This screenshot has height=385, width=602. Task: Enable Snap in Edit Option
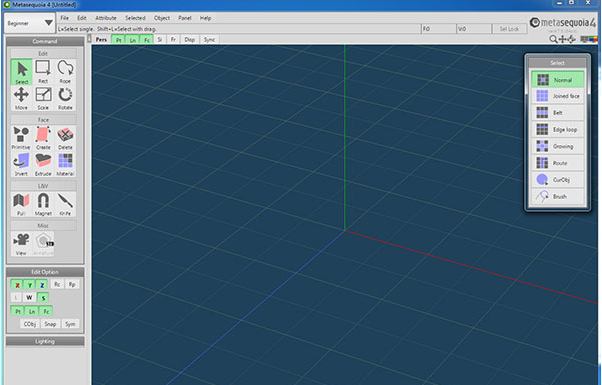coord(50,324)
